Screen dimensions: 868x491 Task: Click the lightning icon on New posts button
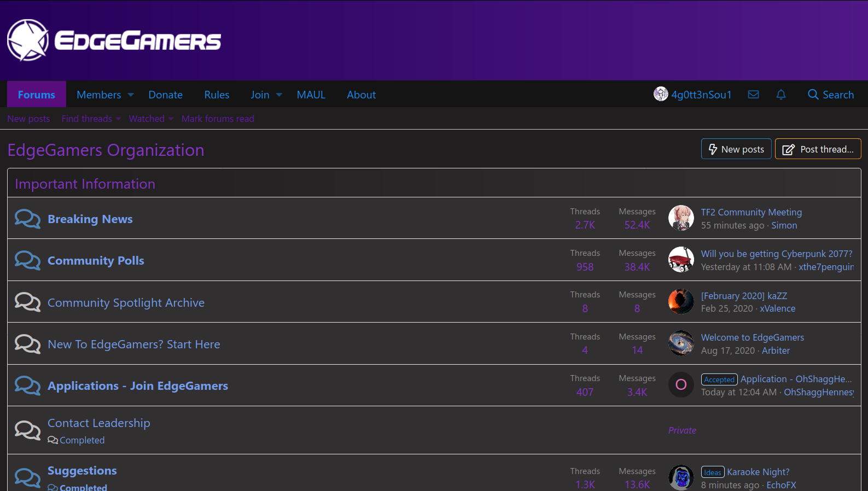713,149
